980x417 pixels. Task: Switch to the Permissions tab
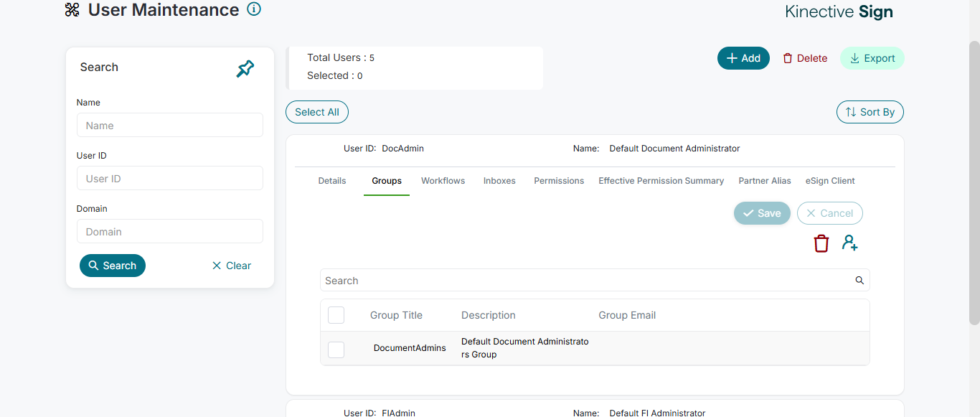pos(559,181)
